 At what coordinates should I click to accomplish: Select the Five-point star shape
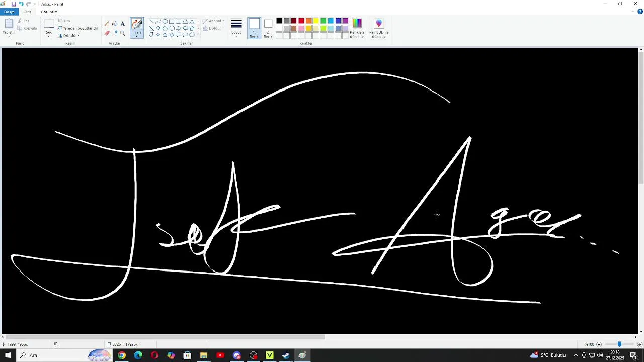pos(165,35)
